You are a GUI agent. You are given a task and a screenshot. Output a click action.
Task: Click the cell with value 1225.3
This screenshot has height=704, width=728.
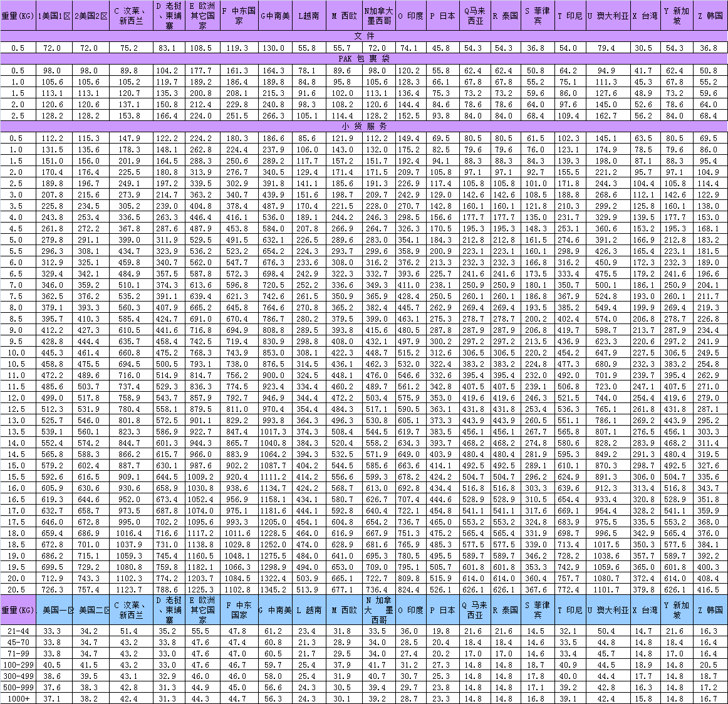point(202,589)
